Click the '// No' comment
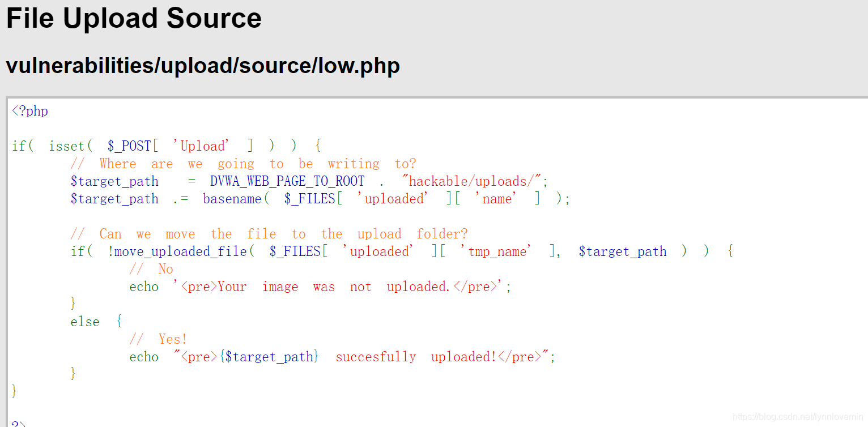Viewport: 868px width, 427px height. (x=151, y=269)
